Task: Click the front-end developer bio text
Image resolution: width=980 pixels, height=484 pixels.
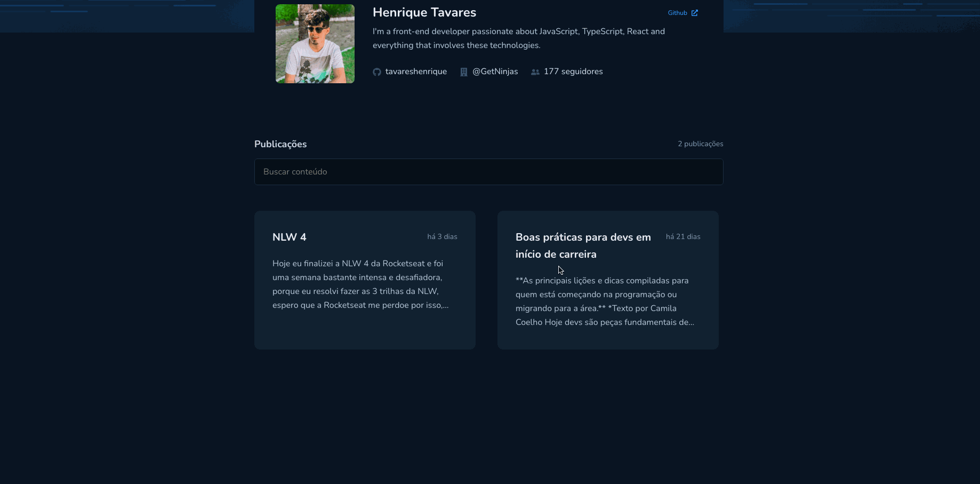Action: [x=519, y=38]
